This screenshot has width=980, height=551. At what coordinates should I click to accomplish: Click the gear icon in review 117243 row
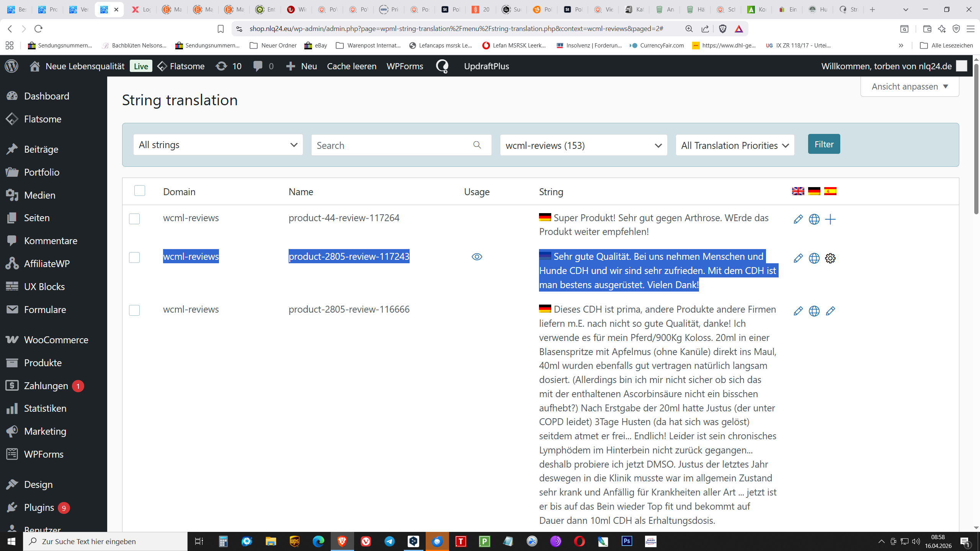(830, 258)
